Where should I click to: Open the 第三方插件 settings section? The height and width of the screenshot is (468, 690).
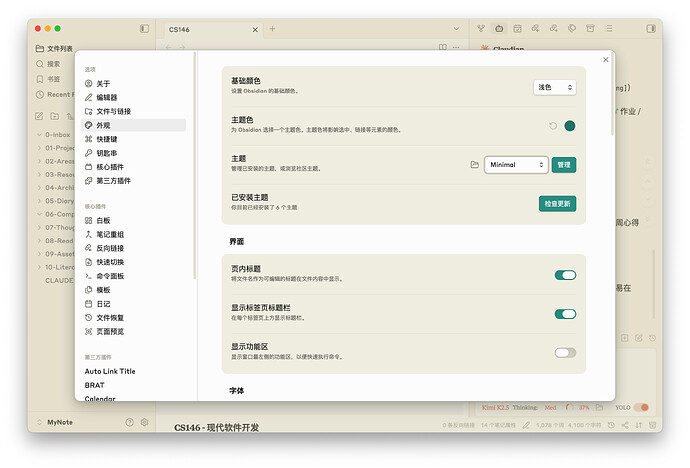tap(133, 181)
